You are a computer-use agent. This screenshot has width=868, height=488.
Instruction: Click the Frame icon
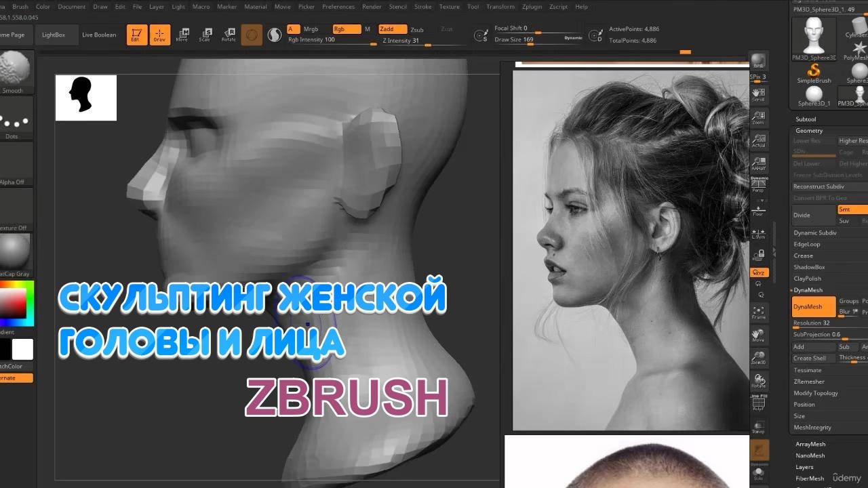pos(758,312)
